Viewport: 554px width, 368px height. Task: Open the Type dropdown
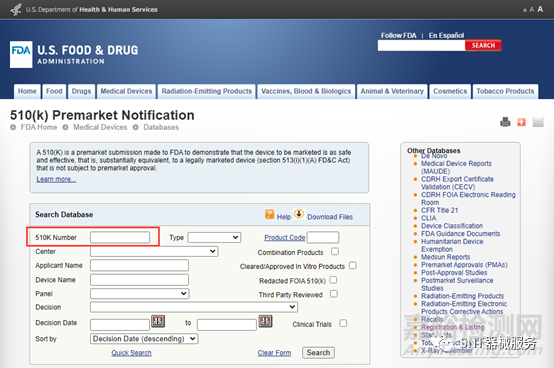click(214, 237)
